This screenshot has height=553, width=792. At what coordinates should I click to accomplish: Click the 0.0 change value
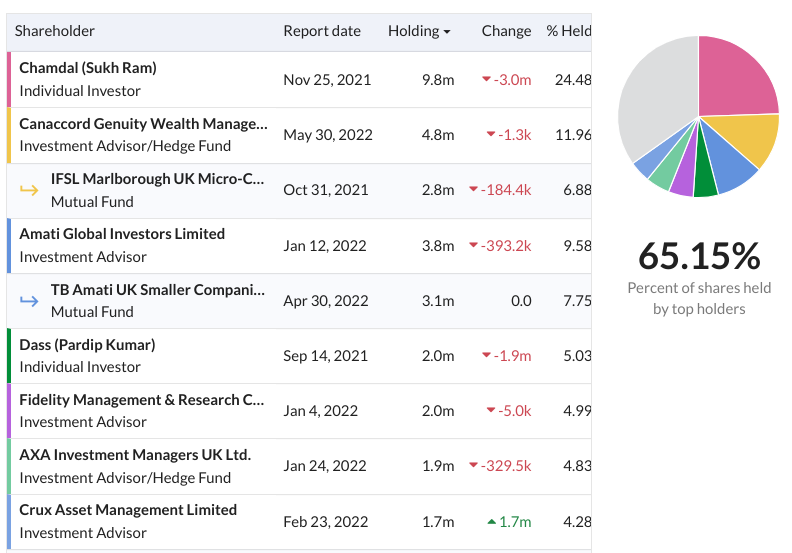(521, 301)
